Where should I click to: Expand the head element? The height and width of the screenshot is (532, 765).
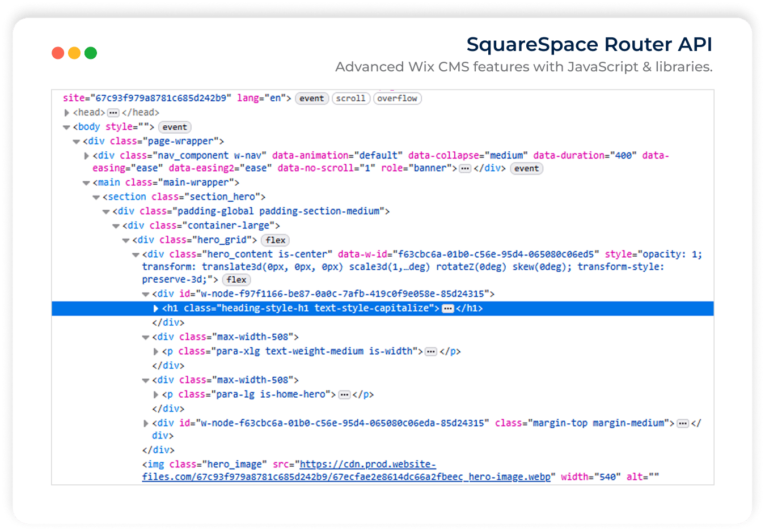pyautogui.click(x=67, y=113)
